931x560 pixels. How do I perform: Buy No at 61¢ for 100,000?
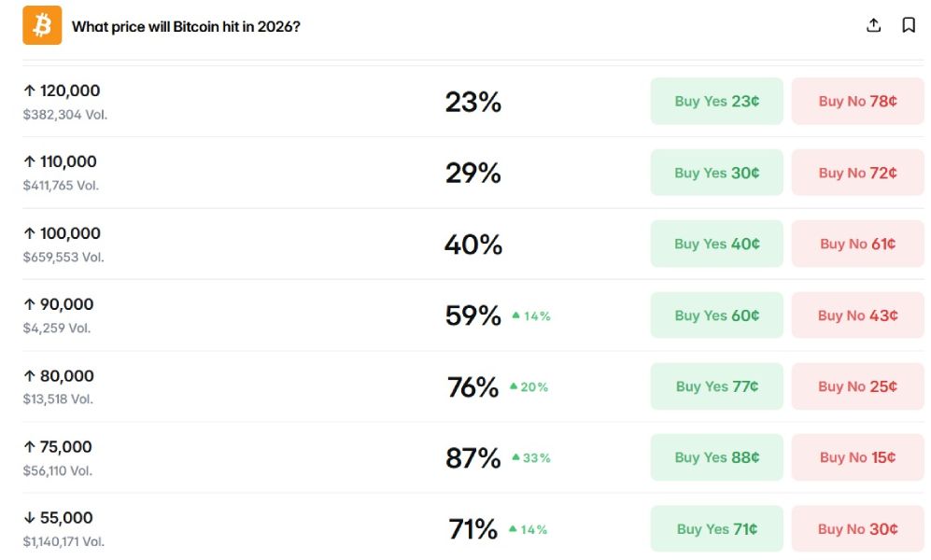tap(857, 244)
